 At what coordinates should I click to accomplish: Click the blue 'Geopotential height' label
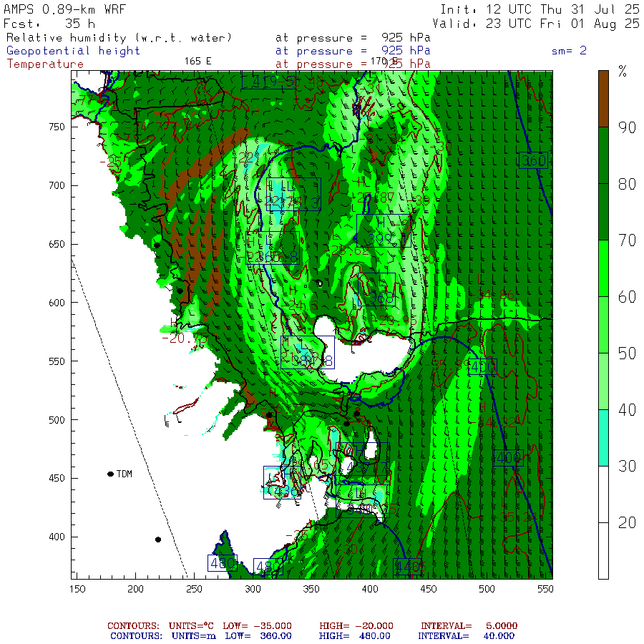pyautogui.click(x=73, y=51)
